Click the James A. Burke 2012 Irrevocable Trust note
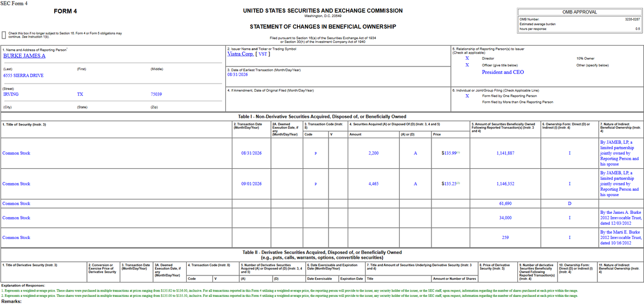The height and width of the screenshot is (306, 644). 620,218
